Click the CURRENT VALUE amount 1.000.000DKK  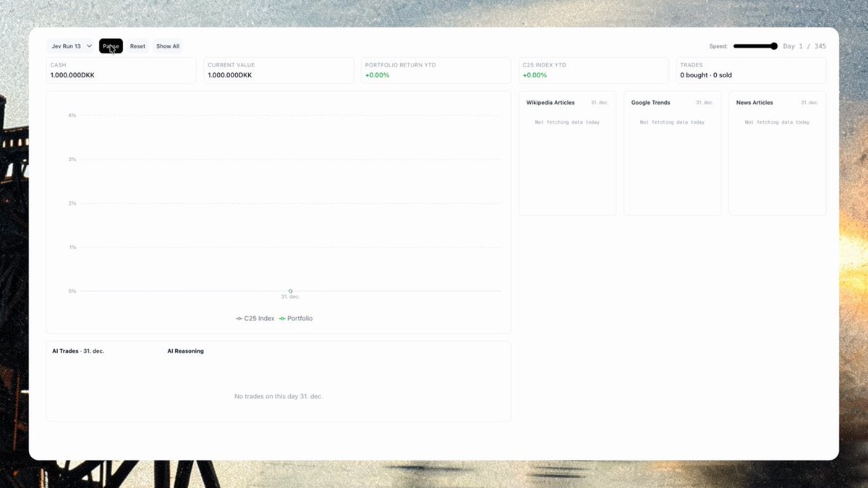pyautogui.click(x=230, y=75)
